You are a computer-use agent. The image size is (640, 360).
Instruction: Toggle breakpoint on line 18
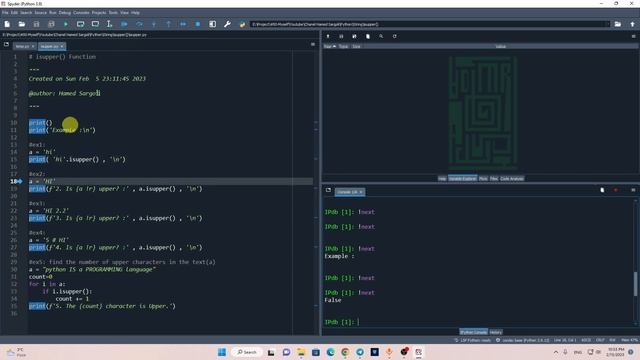pos(20,181)
